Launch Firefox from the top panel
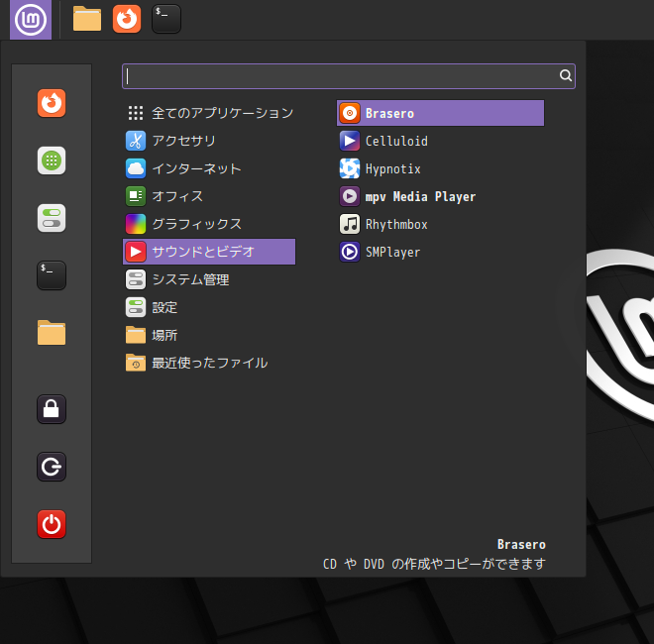The width and height of the screenshot is (654, 644). tap(127, 19)
